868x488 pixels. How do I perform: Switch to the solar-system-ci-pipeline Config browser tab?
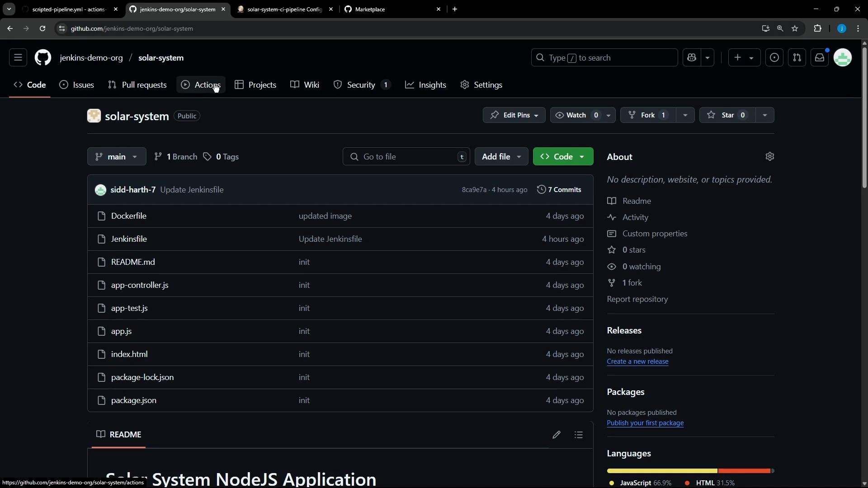pyautogui.click(x=285, y=9)
